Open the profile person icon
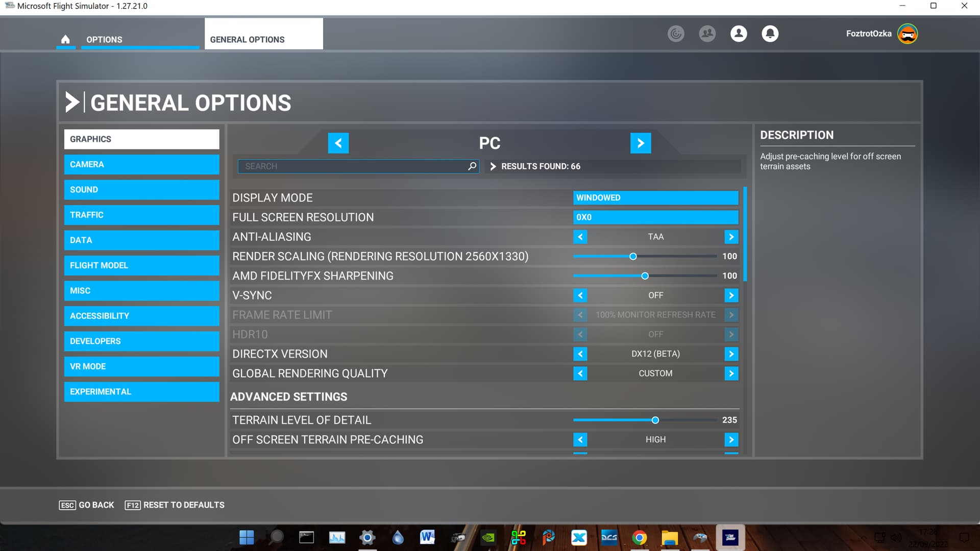This screenshot has height=551, width=980. pyautogui.click(x=739, y=34)
